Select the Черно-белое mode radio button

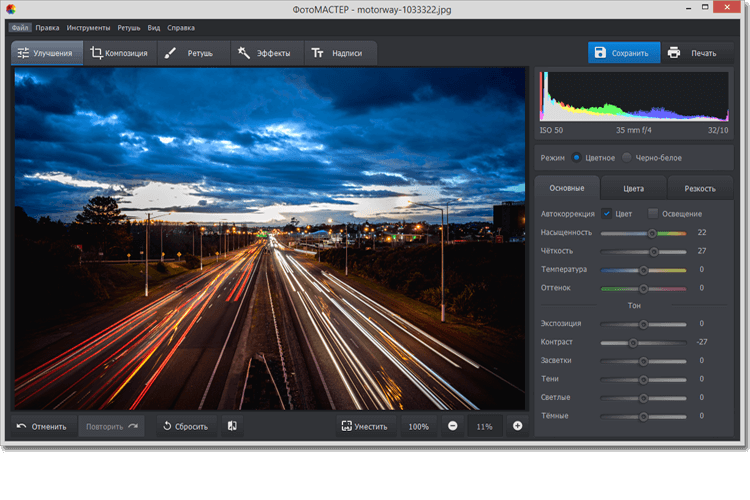pos(627,157)
